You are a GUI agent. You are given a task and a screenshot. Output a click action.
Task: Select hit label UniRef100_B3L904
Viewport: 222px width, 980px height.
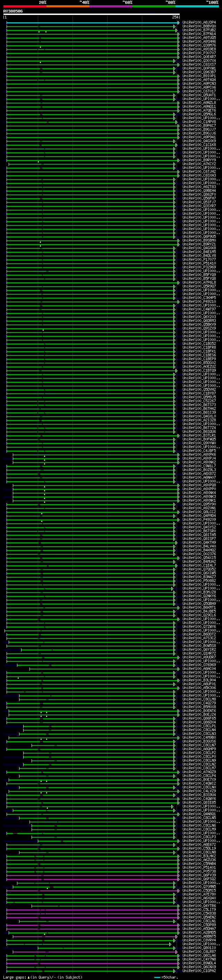(x=199, y=680)
